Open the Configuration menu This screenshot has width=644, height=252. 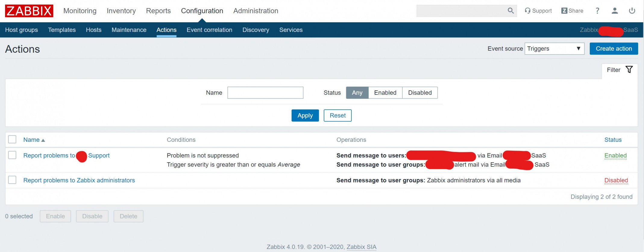pos(202,11)
